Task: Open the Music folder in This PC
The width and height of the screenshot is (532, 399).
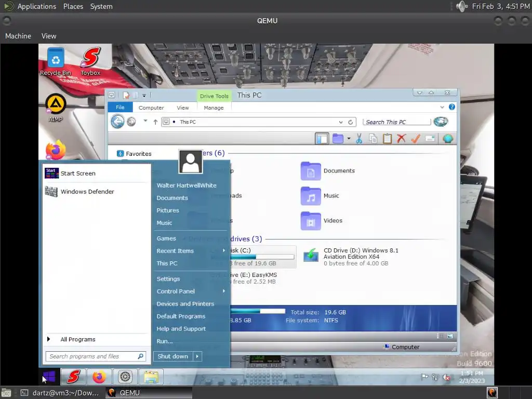Action: point(320,196)
